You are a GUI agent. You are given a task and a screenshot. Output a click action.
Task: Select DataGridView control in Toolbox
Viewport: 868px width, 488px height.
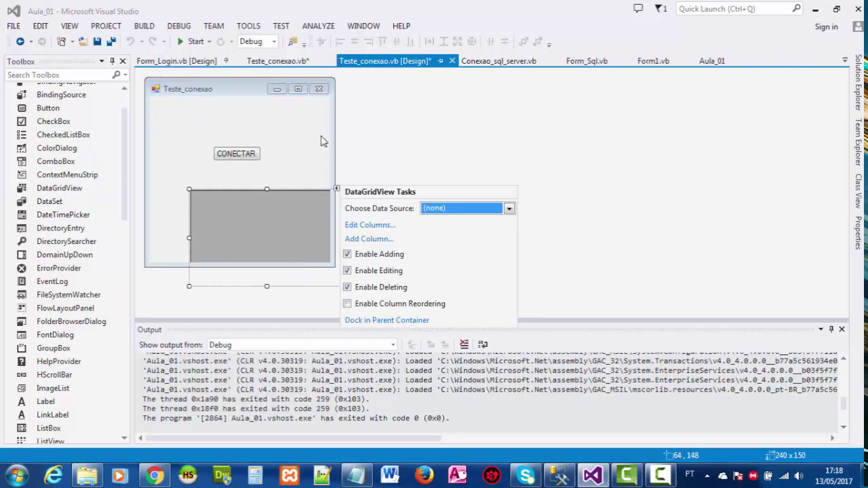[59, 188]
